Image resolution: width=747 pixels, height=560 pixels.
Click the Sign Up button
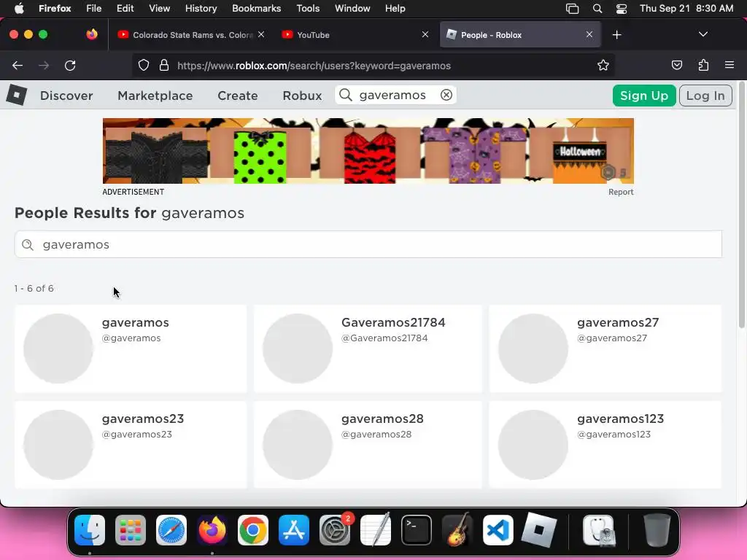tap(643, 96)
